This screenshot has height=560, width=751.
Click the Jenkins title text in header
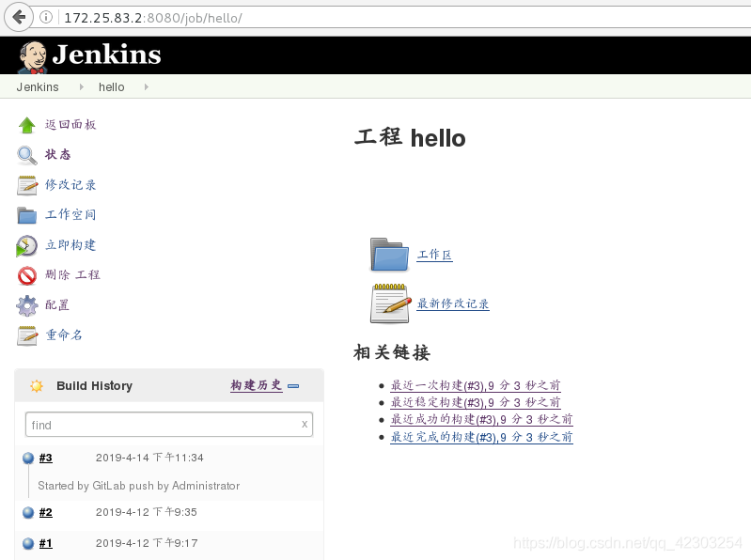pos(107,54)
